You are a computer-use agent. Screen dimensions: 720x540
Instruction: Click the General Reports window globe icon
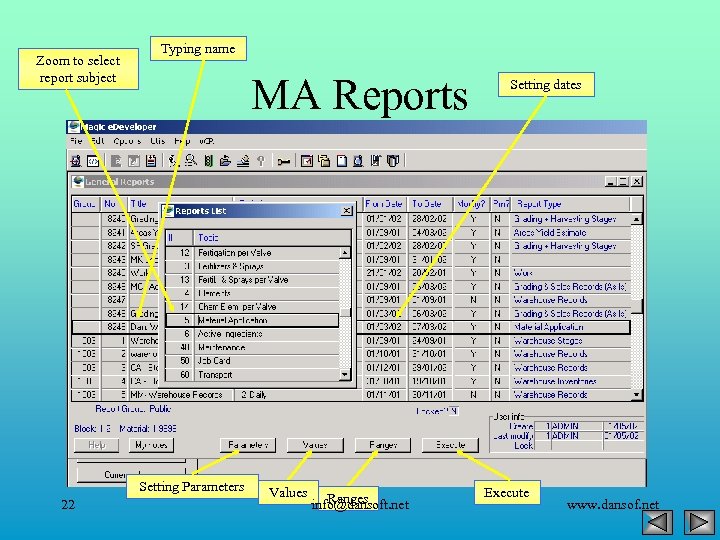coord(78,182)
